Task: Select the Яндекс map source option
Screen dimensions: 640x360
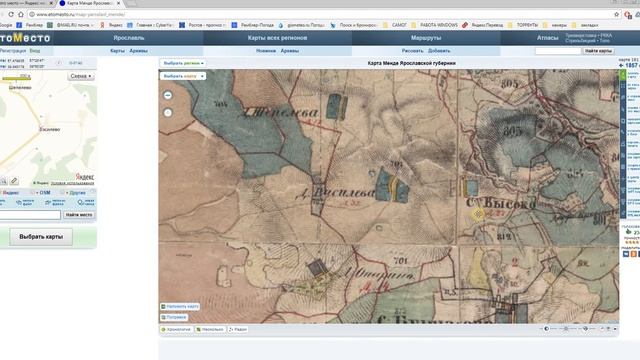Action: point(11,193)
